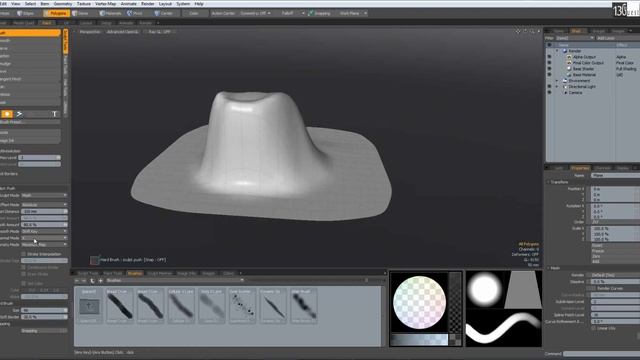Viewport: 640px width, 360px height.
Task: Select procedural brush tip icon
Action: [19, 114]
